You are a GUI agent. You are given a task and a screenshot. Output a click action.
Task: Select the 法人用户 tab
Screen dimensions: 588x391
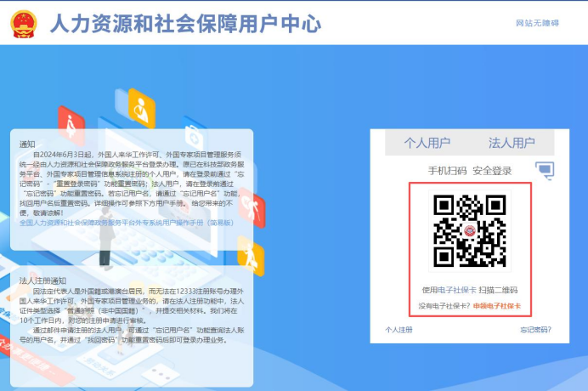click(x=512, y=143)
